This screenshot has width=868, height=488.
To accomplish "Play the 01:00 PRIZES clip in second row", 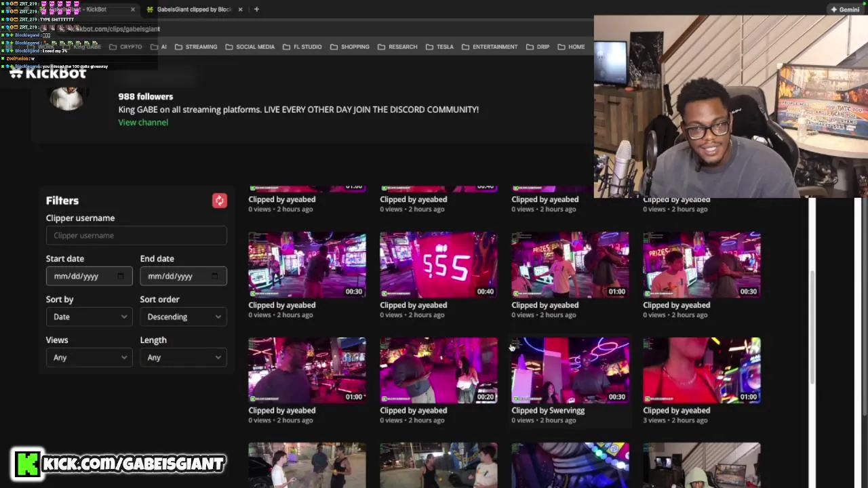I will pyautogui.click(x=570, y=265).
